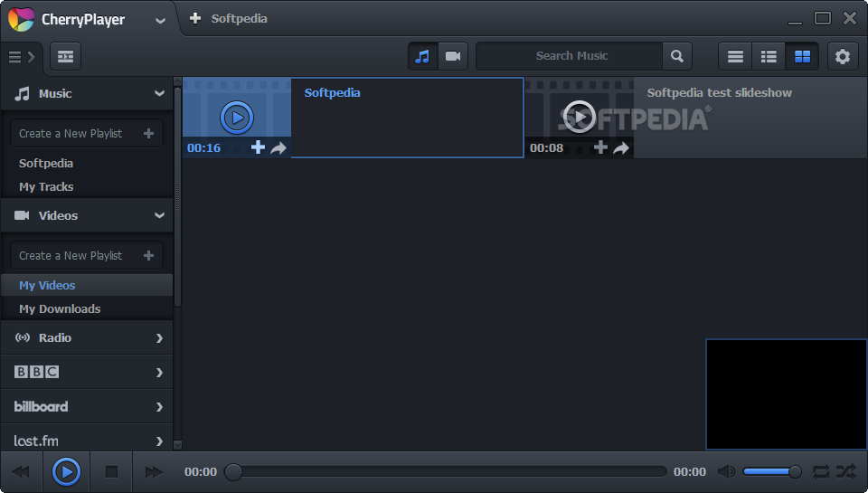Click the sidebar scrollbar
The width and height of the screenshot is (868, 493).
click(x=178, y=196)
